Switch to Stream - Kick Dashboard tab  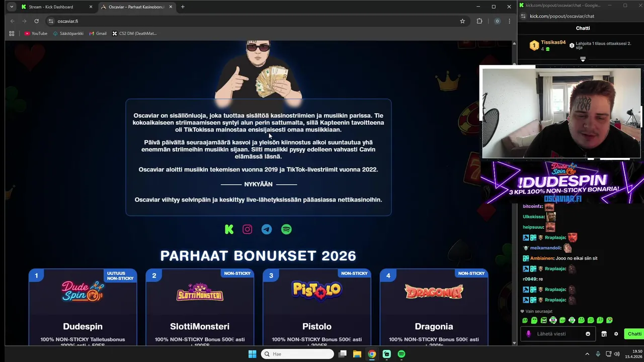pyautogui.click(x=50, y=7)
